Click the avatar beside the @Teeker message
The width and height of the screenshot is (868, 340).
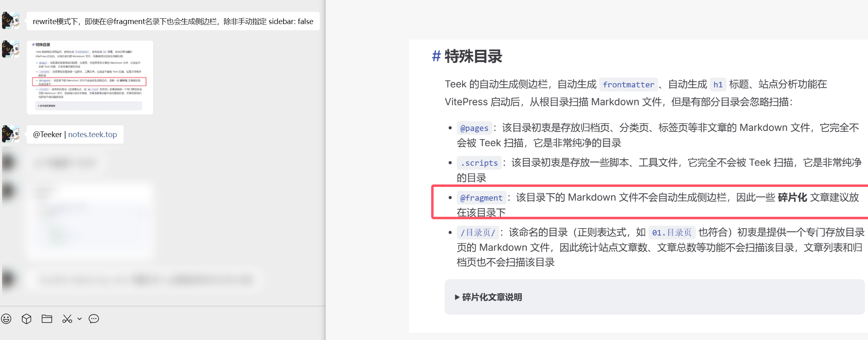pos(11,134)
